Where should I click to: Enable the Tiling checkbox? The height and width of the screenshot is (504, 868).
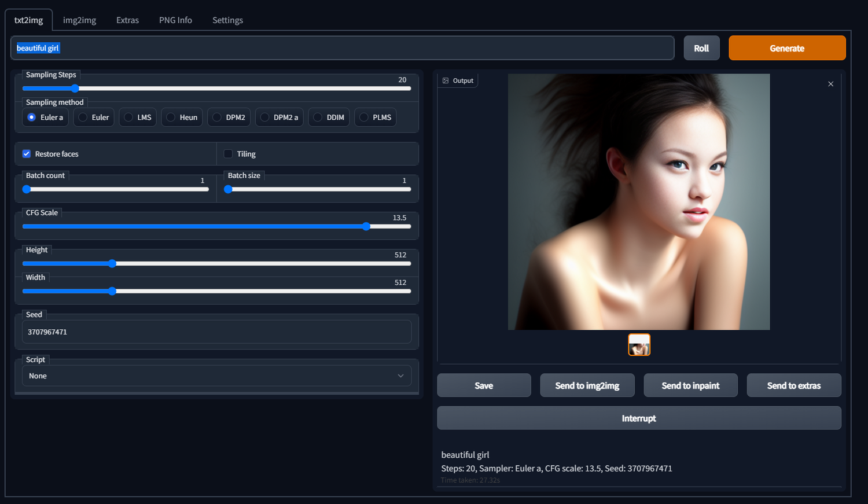(x=228, y=153)
